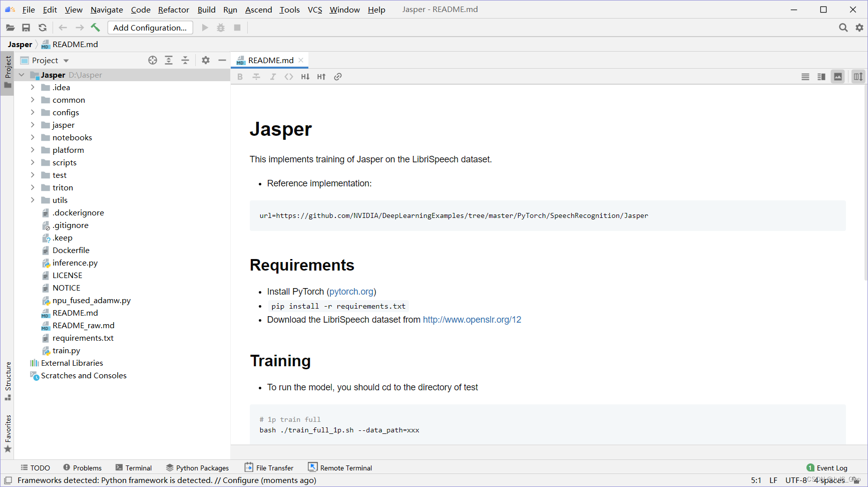Open the VCS menu

coord(315,10)
